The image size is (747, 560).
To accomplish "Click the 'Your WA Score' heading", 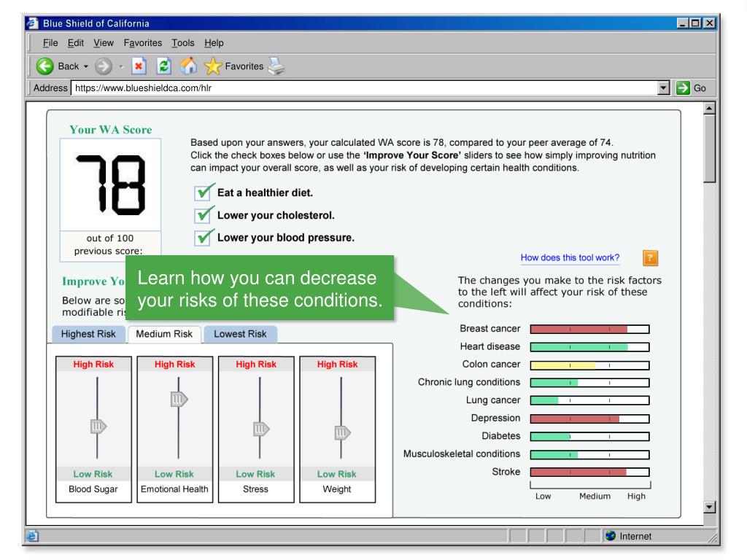I will [x=111, y=130].
